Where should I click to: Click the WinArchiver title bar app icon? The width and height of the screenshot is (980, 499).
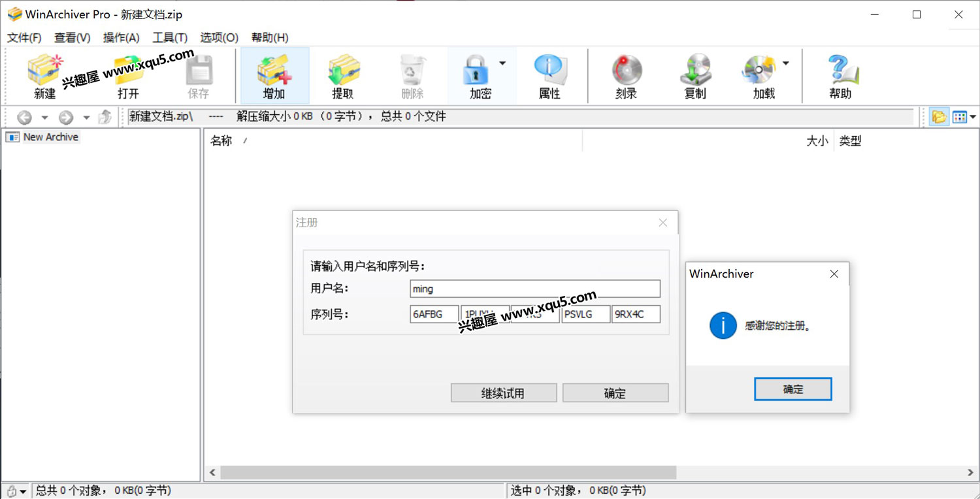pos(14,14)
